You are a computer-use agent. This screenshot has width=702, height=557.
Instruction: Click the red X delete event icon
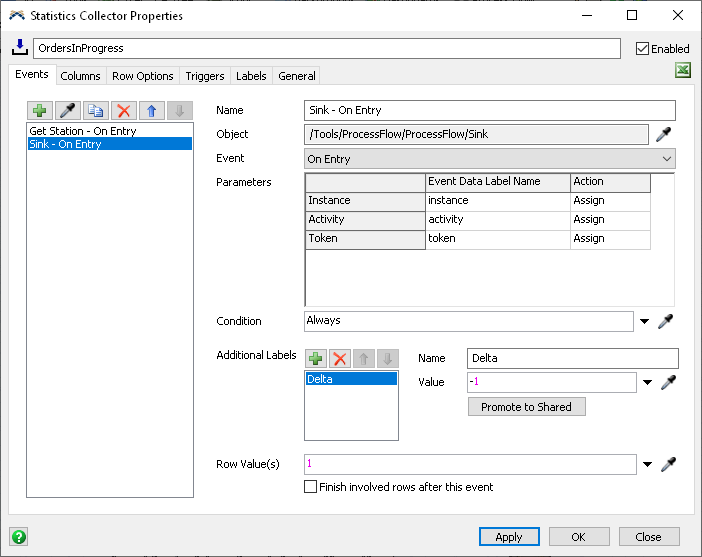124,111
